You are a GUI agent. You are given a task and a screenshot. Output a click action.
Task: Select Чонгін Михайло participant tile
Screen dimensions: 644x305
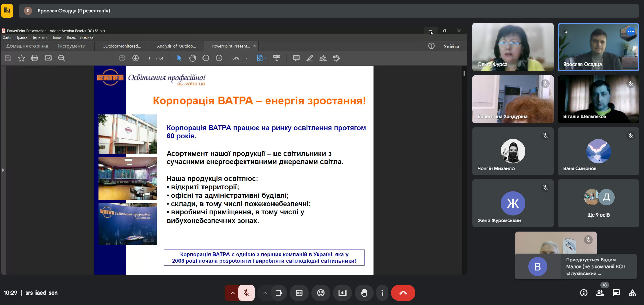tap(513, 151)
